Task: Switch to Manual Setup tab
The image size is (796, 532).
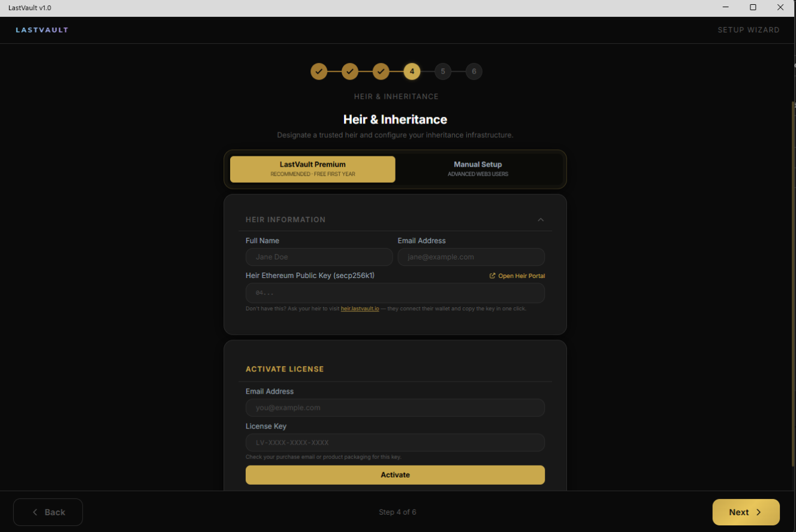Action: coord(478,169)
